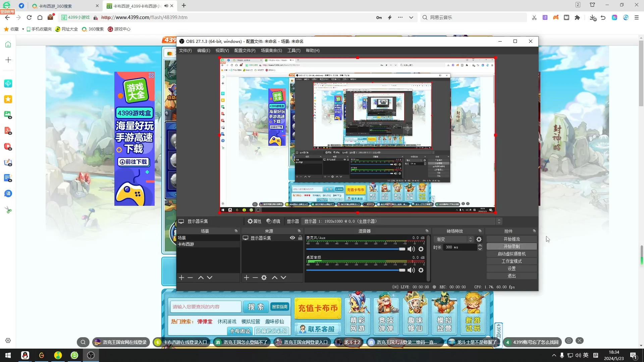This screenshot has width=644, height=362.
Task: Open 麦克风/Aux audio settings gear
Action: [x=421, y=249]
